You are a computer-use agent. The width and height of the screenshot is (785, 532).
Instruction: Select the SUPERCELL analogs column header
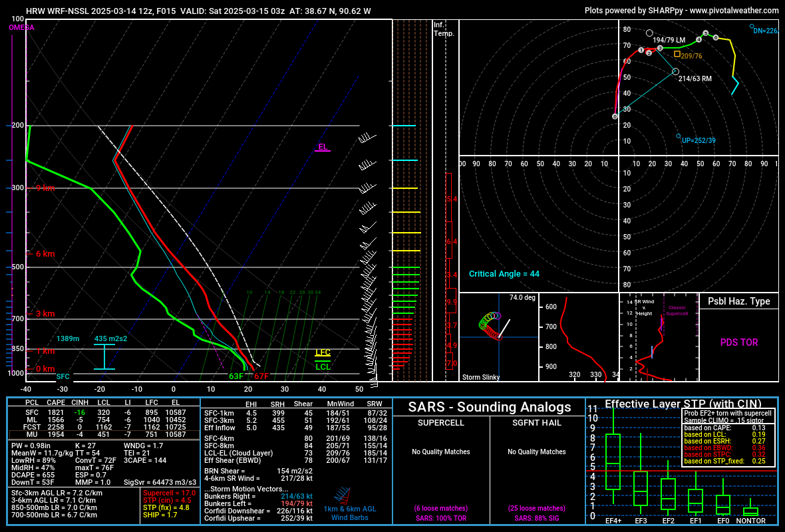[x=441, y=423]
